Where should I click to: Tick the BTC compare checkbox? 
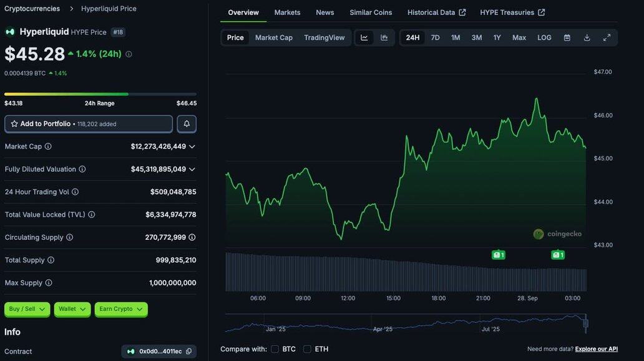(275, 349)
